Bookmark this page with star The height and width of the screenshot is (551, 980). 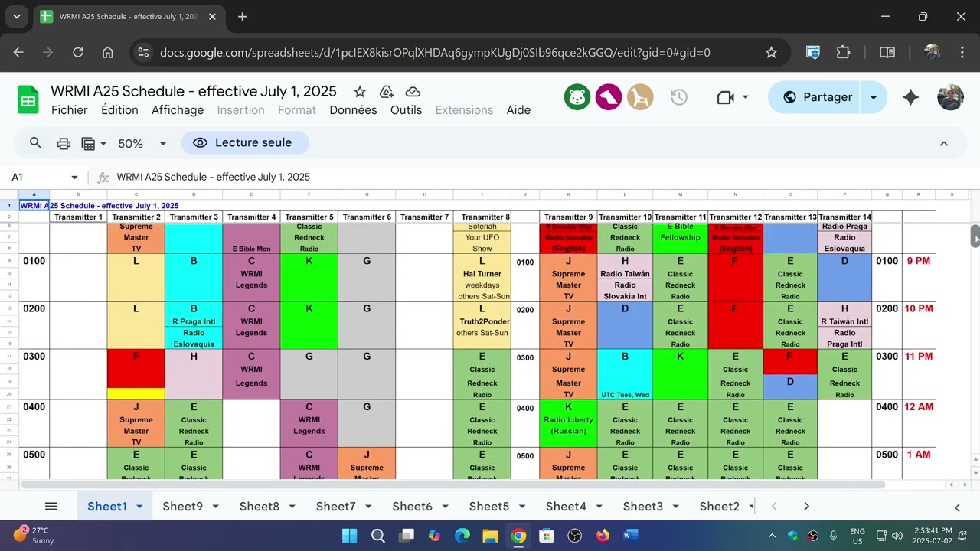tap(771, 52)
